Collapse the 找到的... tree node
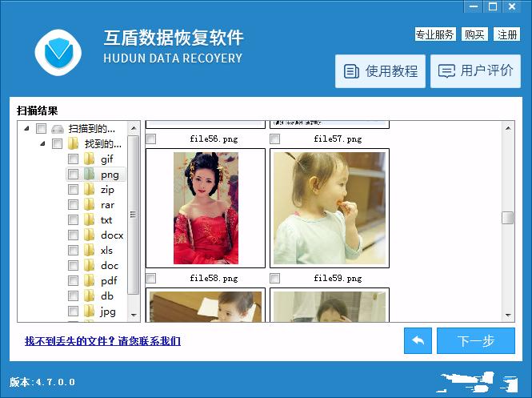 42,143
